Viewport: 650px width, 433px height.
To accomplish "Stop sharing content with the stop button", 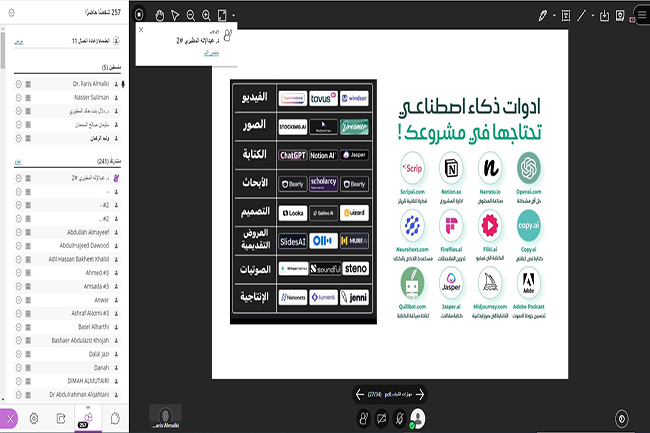I will (x=139, y=15).
